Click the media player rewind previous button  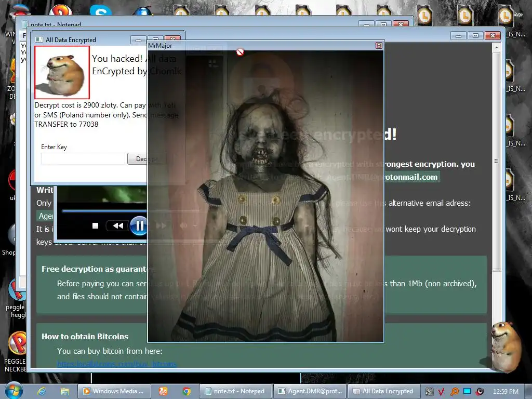click(x=118, y=225)
